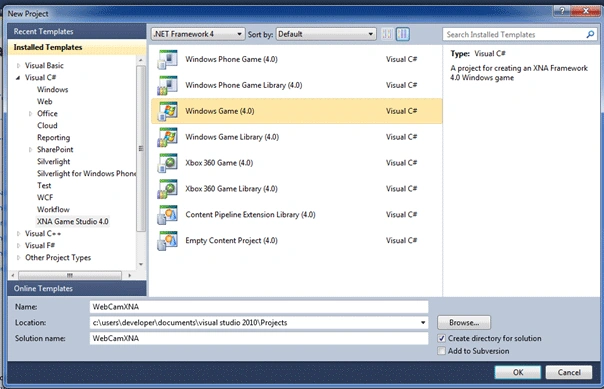604x389 pixels.
Task: Select the Reporting category
Action: pyautogui.click(x=54, y=137)
